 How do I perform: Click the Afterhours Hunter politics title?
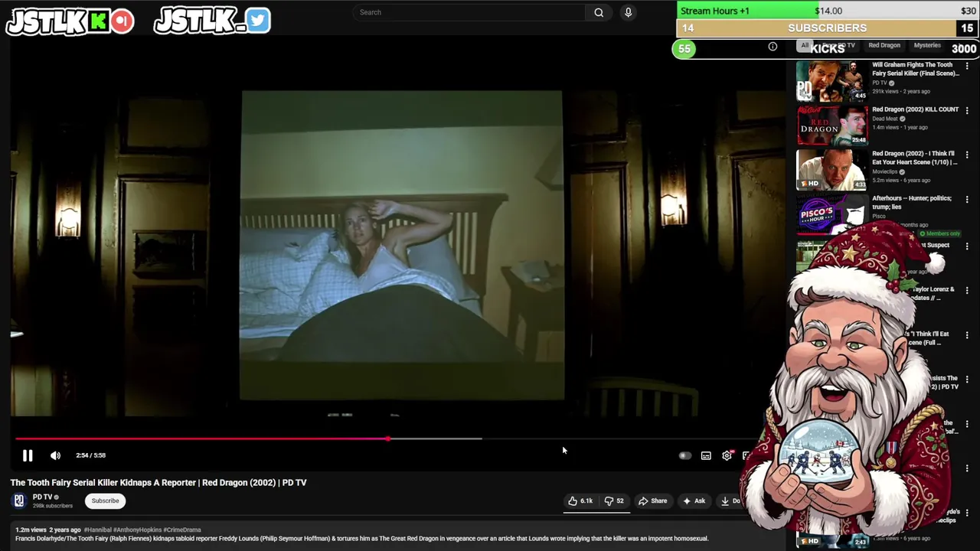tap(912, 202)
